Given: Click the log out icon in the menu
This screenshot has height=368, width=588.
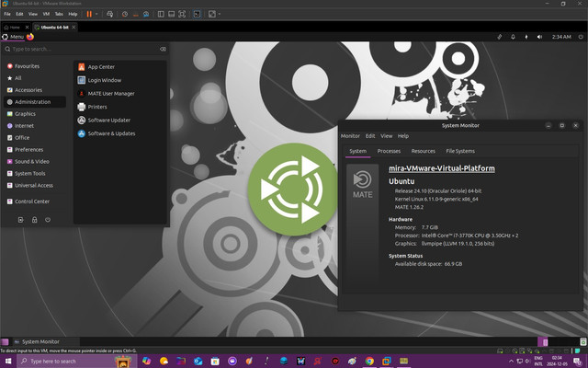Looking at the screenshot, I should point(21,220).
